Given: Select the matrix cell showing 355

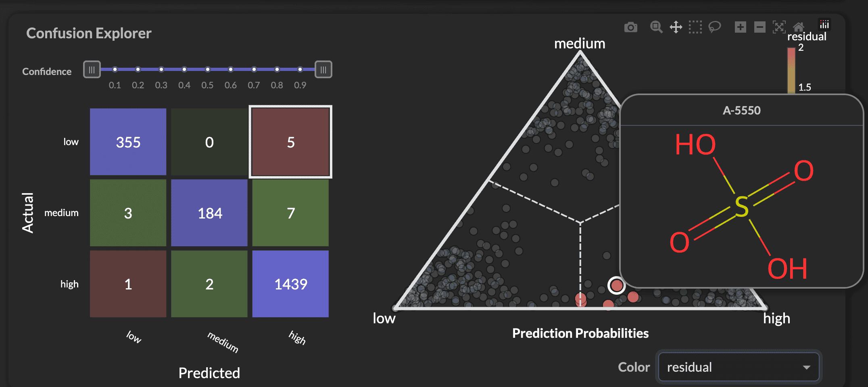Looking at the screenshot, I should point(128,141).
